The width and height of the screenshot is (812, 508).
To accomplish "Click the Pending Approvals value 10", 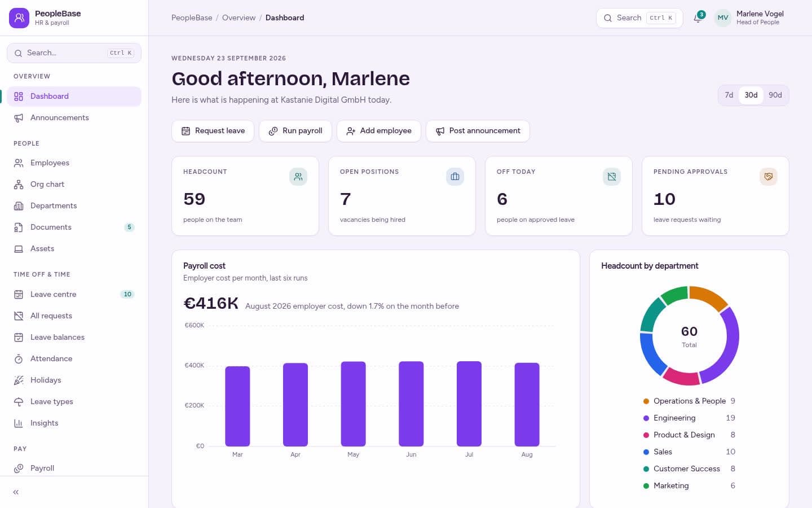I will (x=664, y=199).
